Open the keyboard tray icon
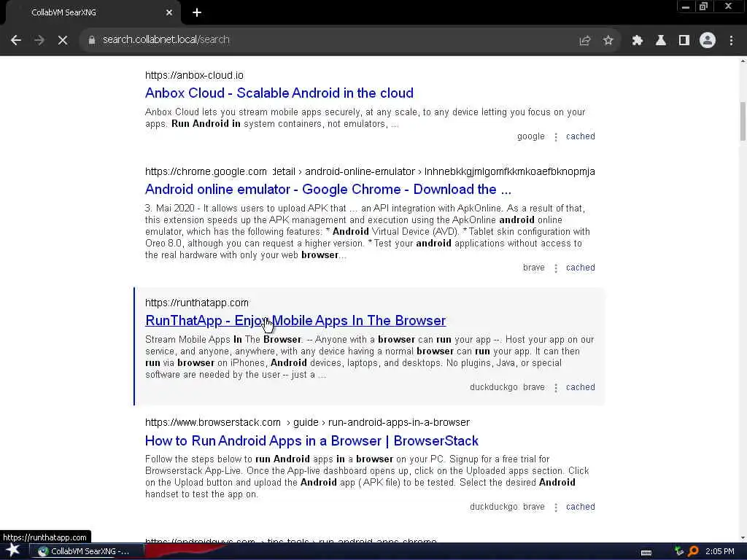Image resolution: width=747 pixels, height=560 pixels. 646,552
